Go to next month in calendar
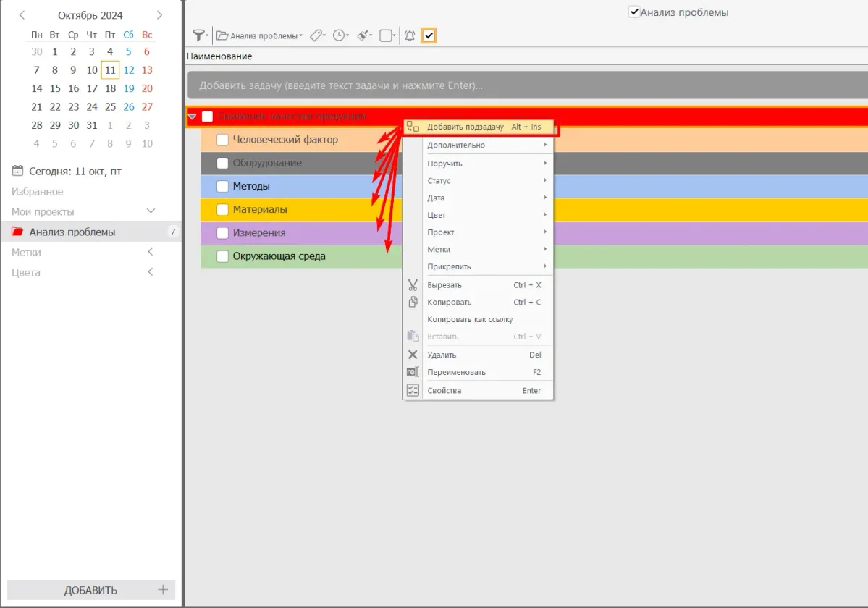The width and height of the screenshot is (868, 608). tap(159, 15)
